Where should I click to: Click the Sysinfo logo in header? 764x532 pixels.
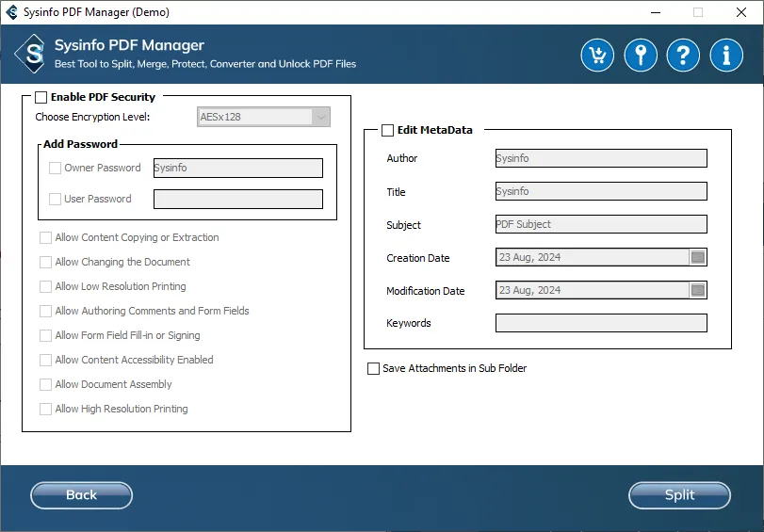33,54
